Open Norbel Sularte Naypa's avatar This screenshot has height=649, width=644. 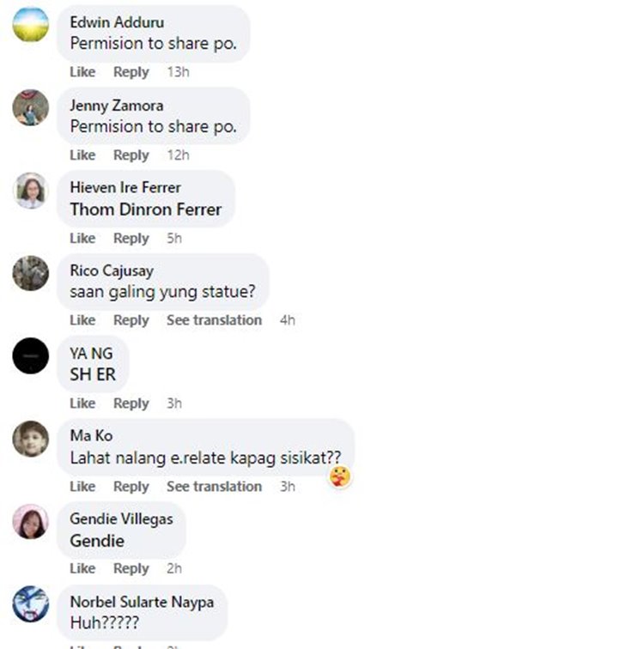[31, 604]
